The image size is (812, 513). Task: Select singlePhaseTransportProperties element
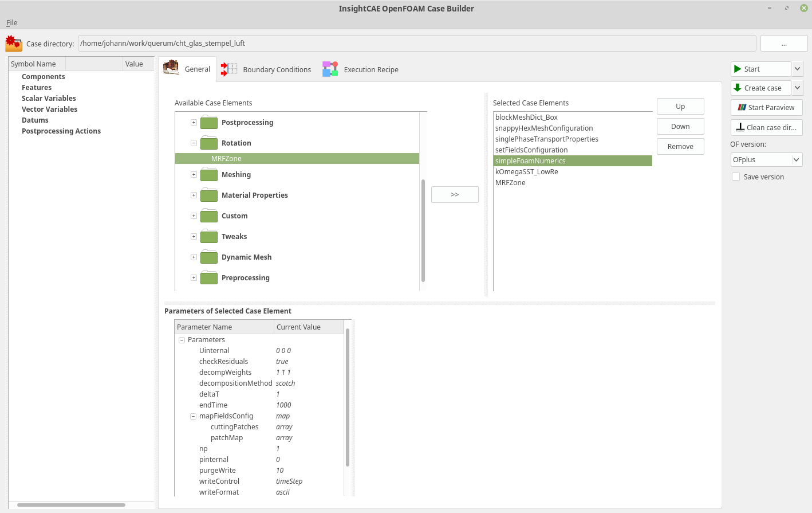coord(573,139)
